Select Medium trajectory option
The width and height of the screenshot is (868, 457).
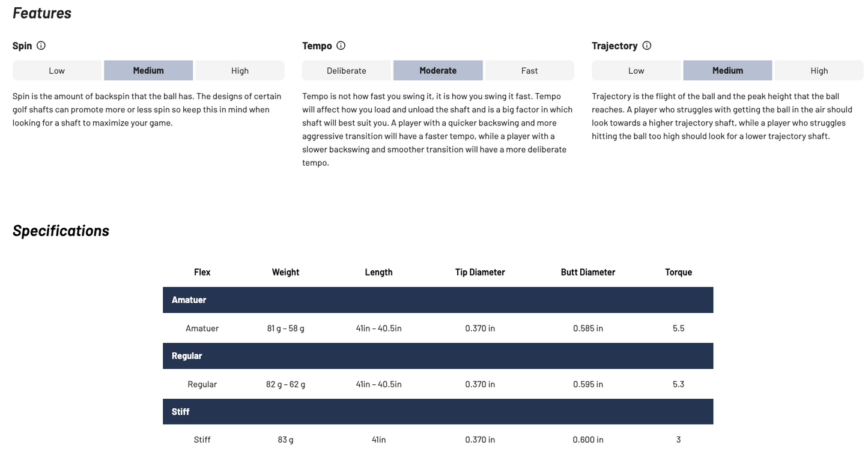click(727, 70)
